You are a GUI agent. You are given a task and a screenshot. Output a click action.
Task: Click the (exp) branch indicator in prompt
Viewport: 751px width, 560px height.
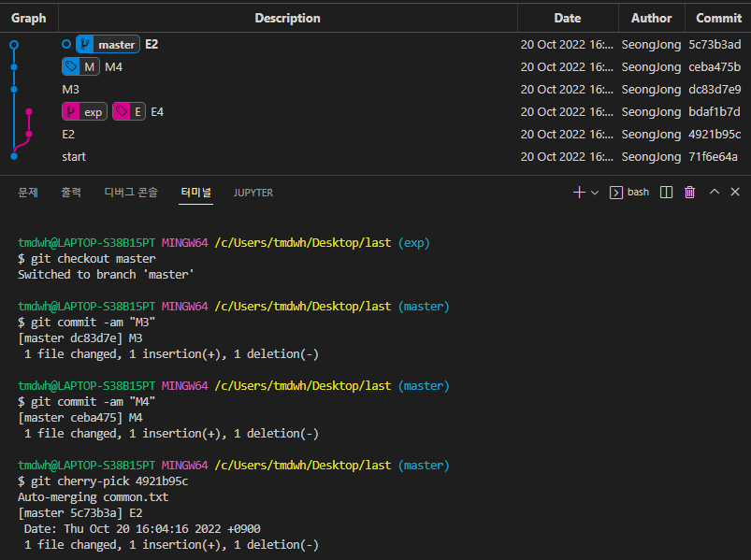point(413,243)
